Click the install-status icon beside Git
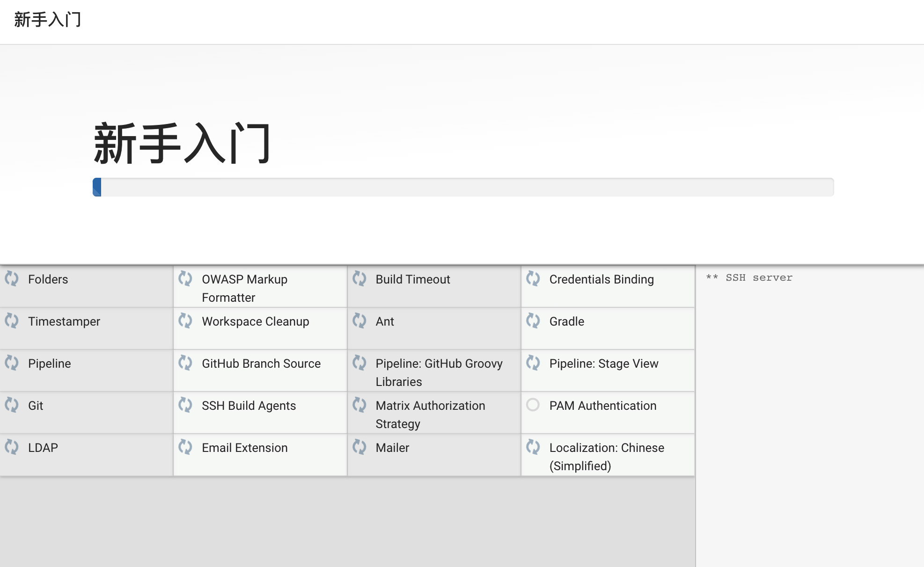 [x=12, y=405]
